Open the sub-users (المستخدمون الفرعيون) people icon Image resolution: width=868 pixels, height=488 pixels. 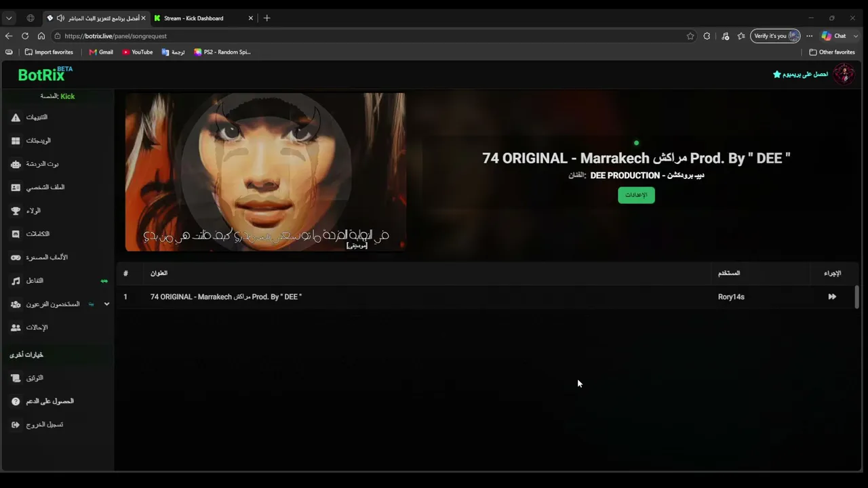tap(16, 304)
